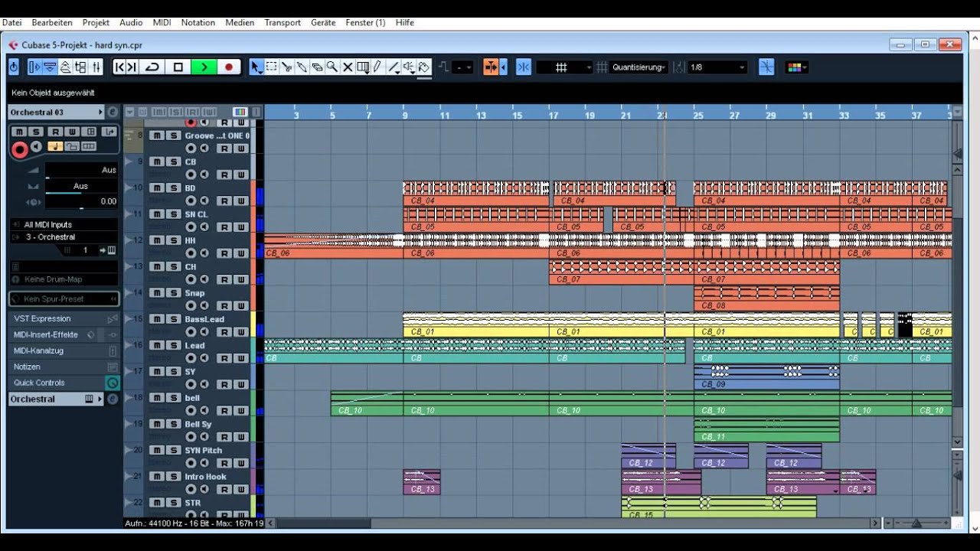This screenshot has width=980, height=551.
Task: Open the Orchestral 03 track name dropdown
Action: (x=56, y=112)
